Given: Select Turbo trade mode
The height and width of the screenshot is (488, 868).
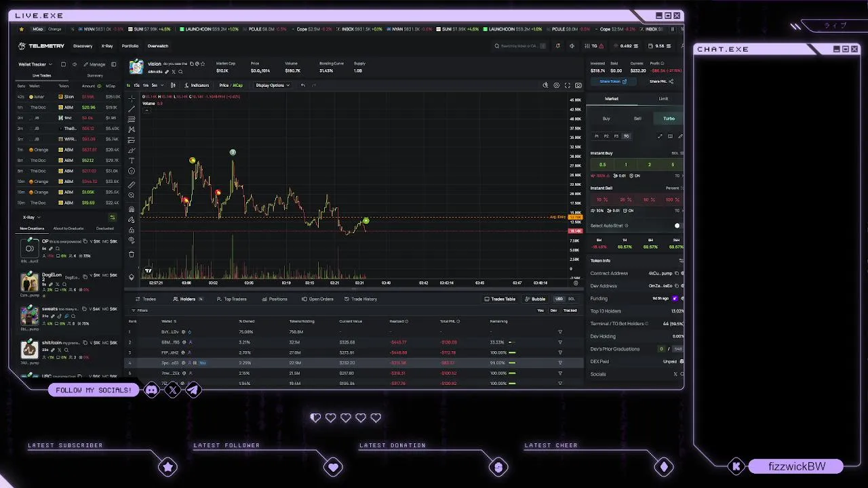Looking at the screenshot, I should coord(669,119).
